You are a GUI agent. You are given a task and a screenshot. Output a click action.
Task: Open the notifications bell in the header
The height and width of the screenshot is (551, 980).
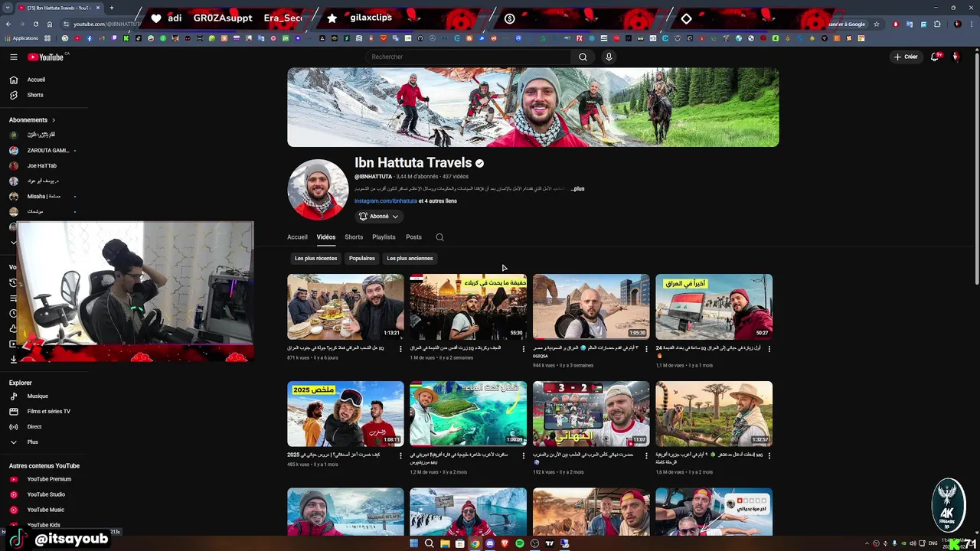coord(936,57)
